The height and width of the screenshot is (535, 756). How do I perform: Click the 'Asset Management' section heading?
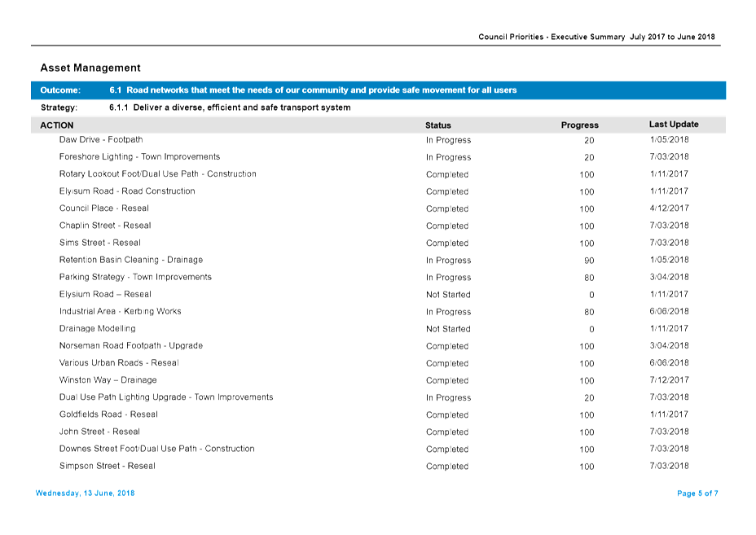point(90,68)
